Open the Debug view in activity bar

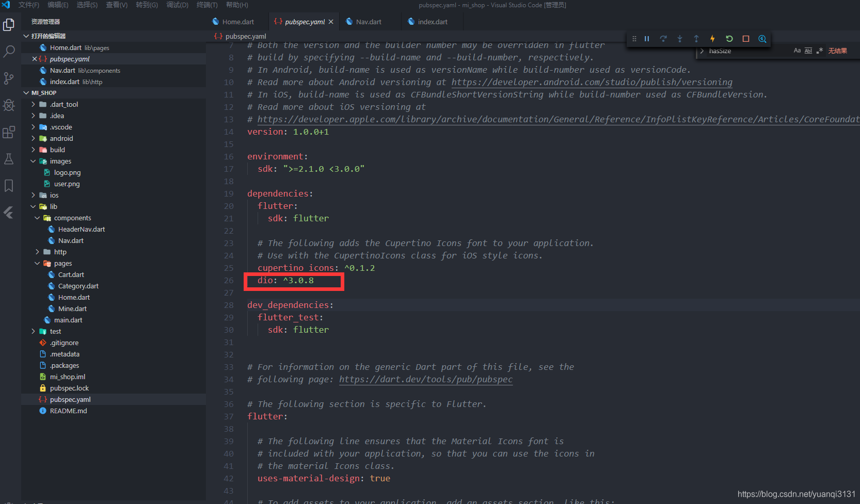(x=9, y=105)
